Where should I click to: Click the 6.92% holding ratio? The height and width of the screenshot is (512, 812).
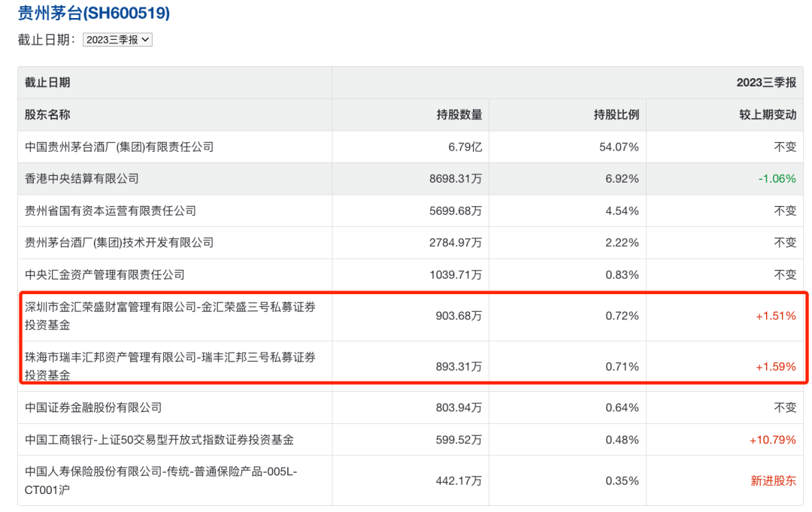[x=622, y=179]
